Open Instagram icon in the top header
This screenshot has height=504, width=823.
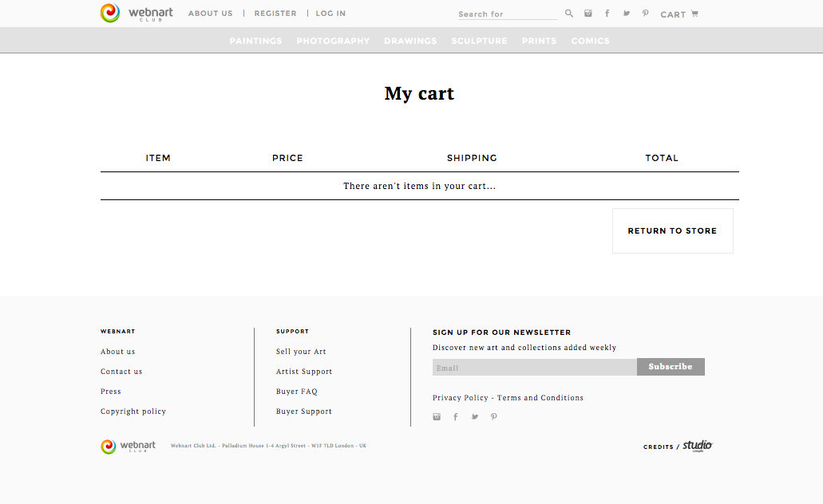(x=588, y=14)
